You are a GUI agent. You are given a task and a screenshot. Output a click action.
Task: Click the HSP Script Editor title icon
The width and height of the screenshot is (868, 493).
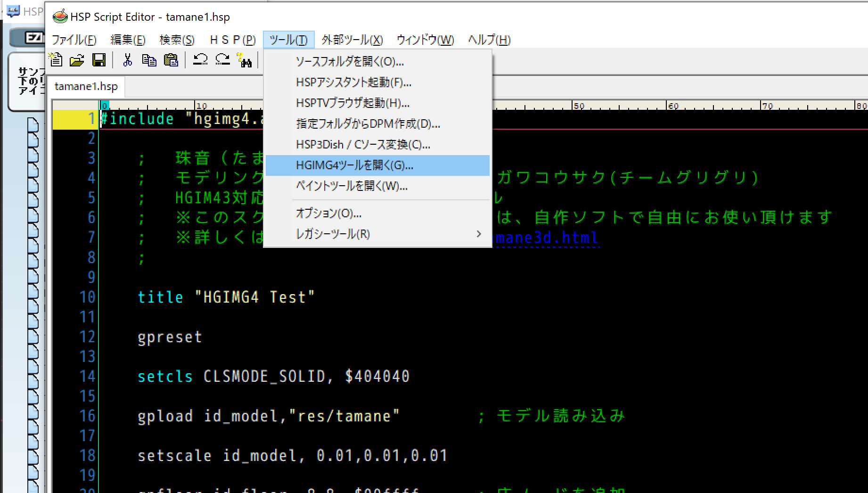coord(60,16)
